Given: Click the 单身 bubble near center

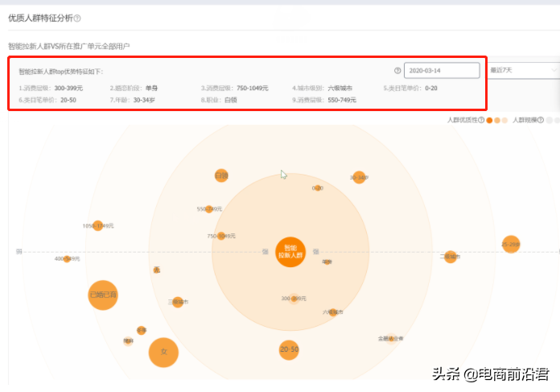Looking at the screenshot, I should pos(327,262).
